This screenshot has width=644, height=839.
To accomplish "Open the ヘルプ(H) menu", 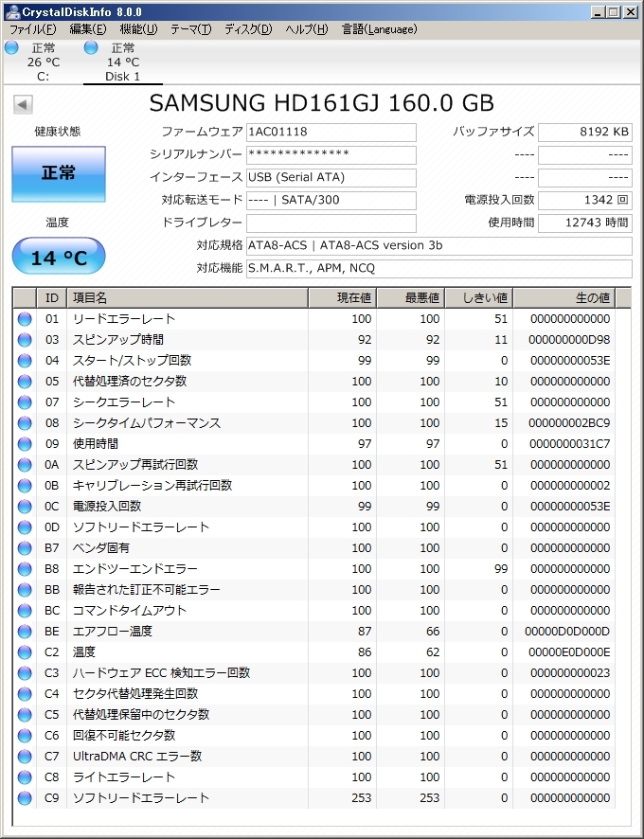I will click(307, 29).
